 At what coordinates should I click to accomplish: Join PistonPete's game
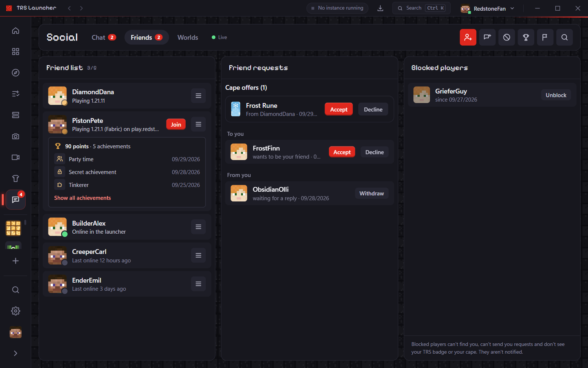[x=176, y=124]
